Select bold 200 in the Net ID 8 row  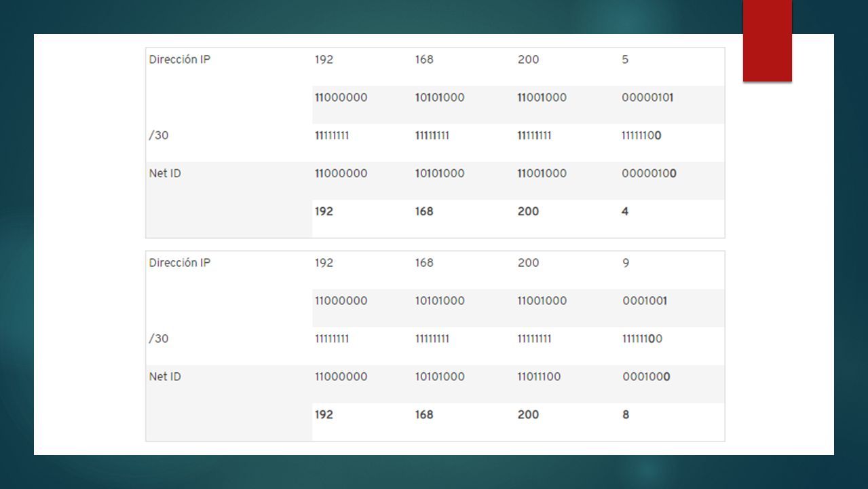pyautogui.click(x=528, y=415)
